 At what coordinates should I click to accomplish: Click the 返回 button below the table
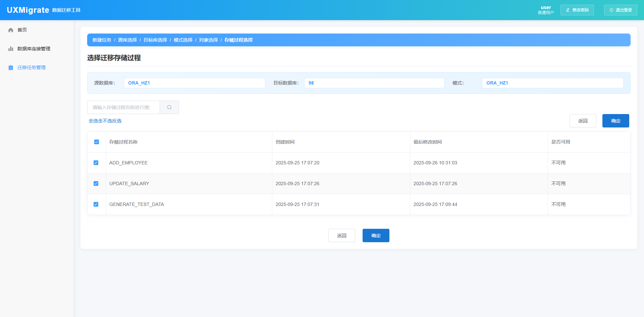point(341,235)
